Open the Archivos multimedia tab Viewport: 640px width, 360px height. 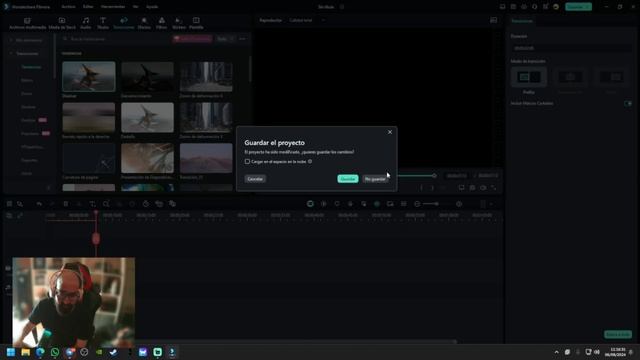[x=27, y=23]
